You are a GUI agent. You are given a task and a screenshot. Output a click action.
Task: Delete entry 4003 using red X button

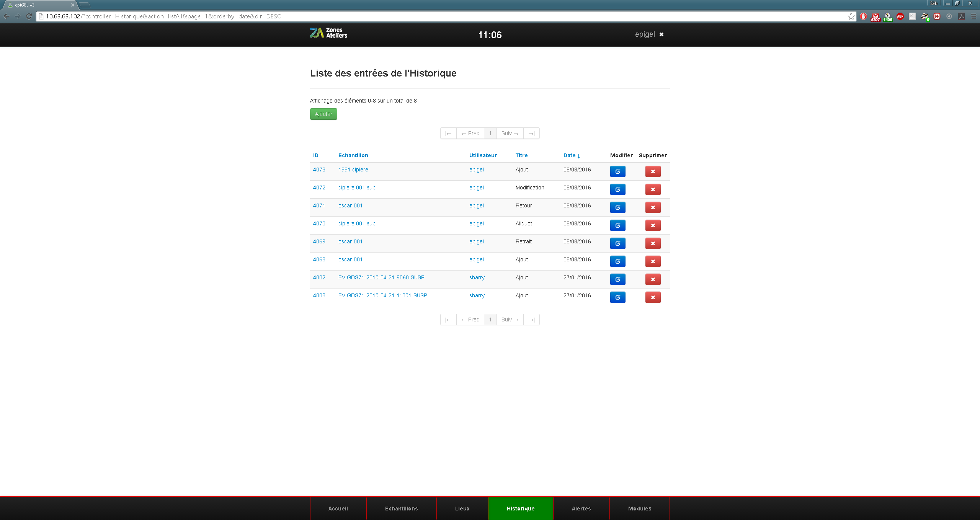[x=653, y=297]
